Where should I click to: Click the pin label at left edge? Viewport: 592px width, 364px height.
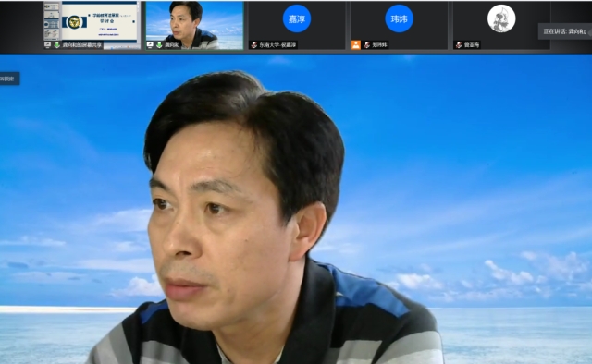(x=8, y=79)
